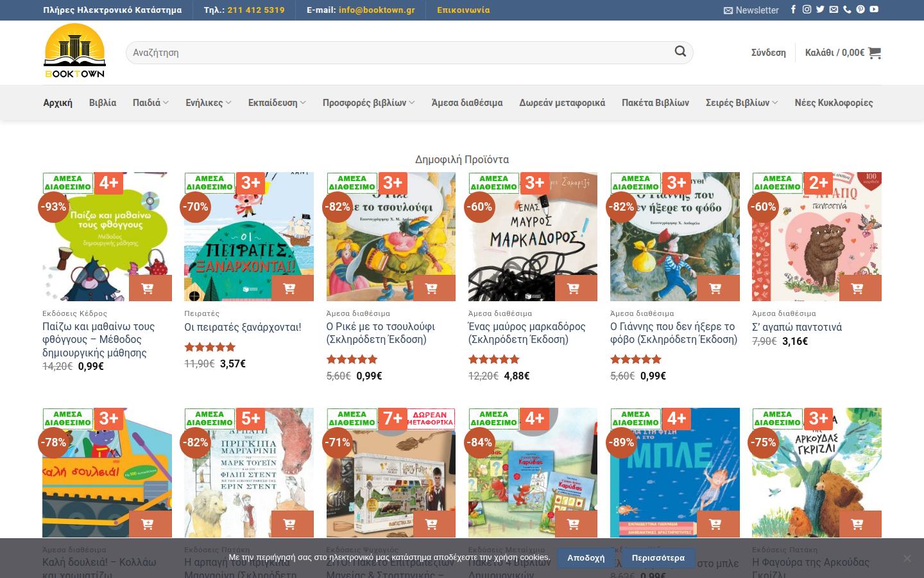Open the 'Σ' αγαπώ παντοτινά' title link

[797, 327]
